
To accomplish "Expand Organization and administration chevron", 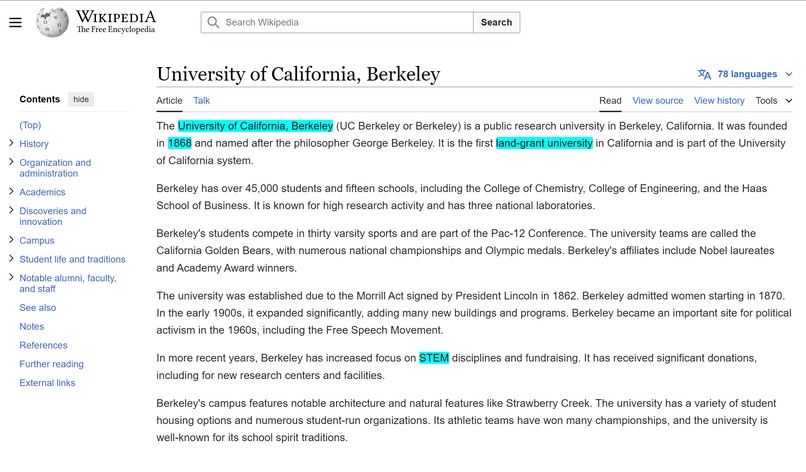I will click(11, 161).
